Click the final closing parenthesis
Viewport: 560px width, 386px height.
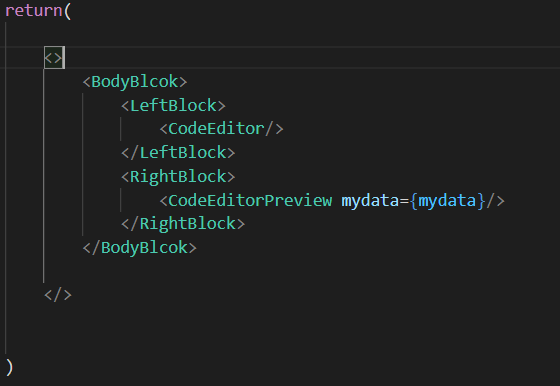point(9,367)
